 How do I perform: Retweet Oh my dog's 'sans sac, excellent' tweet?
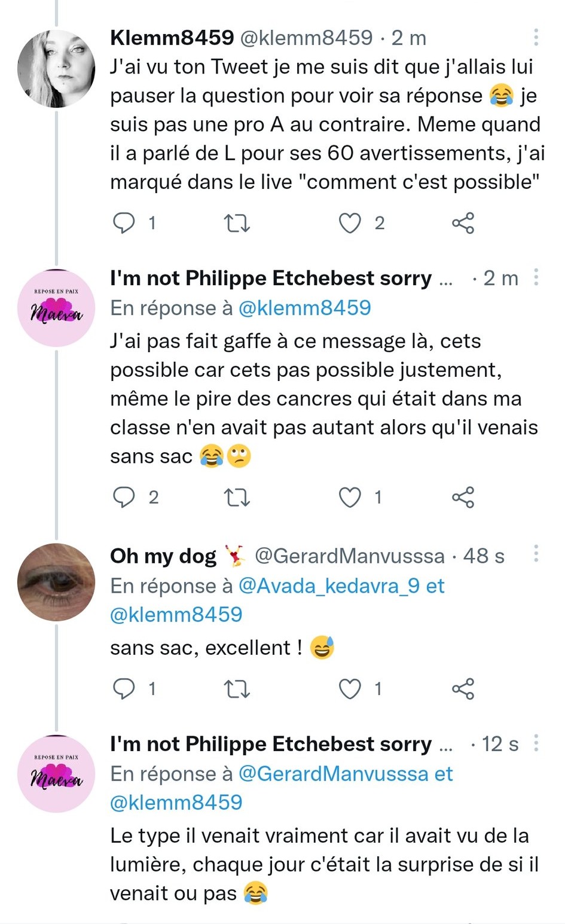tap(236, 689)
